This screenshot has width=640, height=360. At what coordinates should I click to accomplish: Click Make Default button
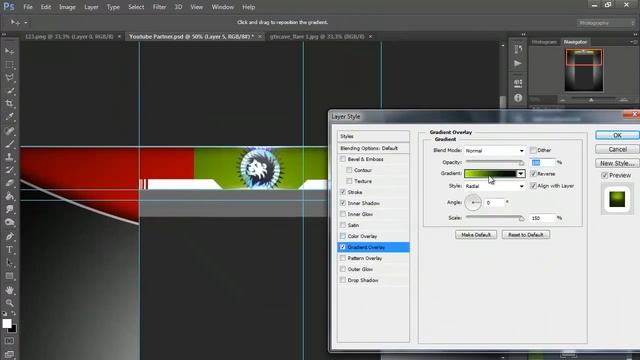(x=476, y=235)
